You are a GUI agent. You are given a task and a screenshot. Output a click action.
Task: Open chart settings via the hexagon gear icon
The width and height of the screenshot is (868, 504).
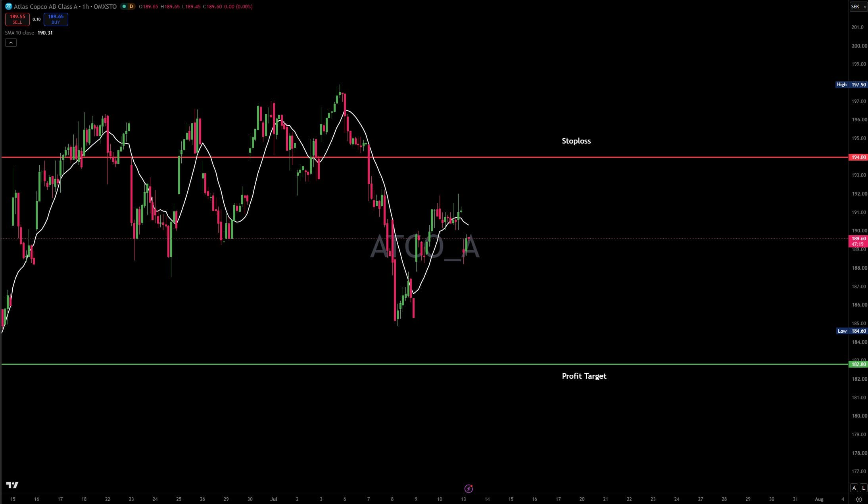(859, 499)
